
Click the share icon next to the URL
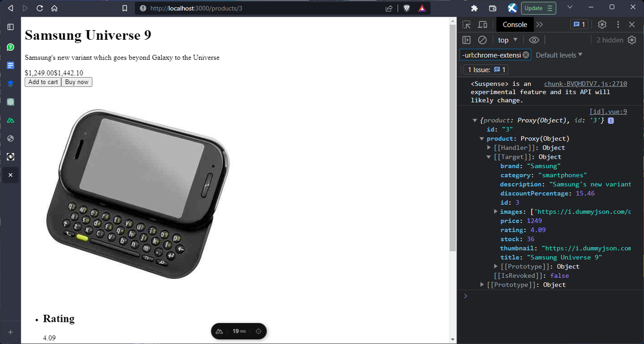pos(388,8)
